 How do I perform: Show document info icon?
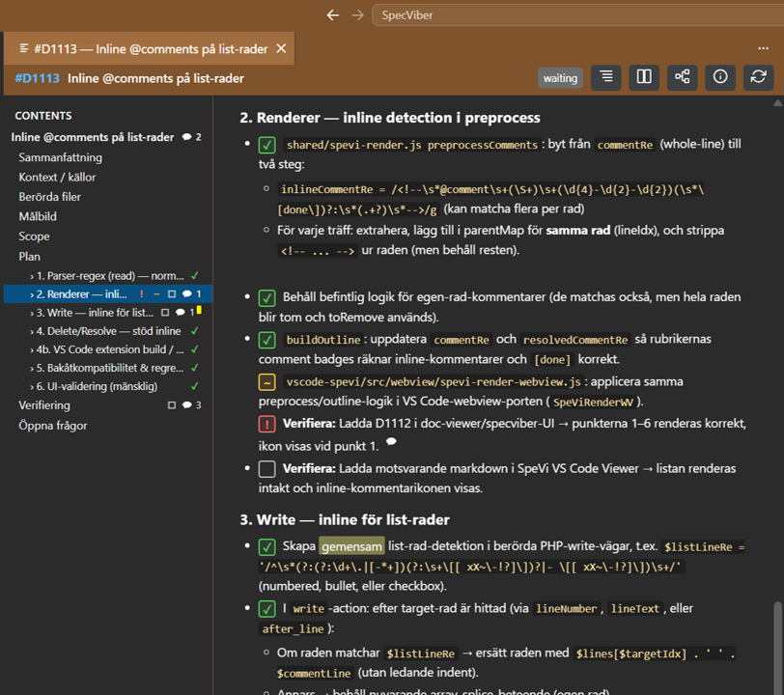pos(720,77)
